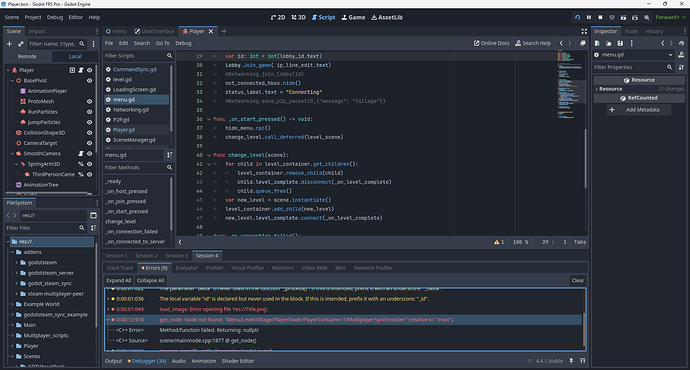Screen dimensions: 690x370
Task: Click Collapse All errors button
Action: tap(150, 281)
